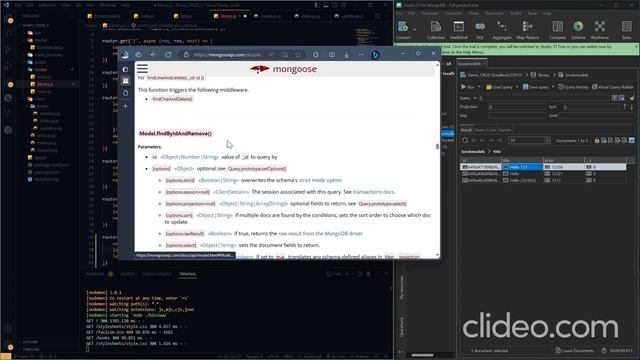This screenshot has height=360, width=640.
Task: Click the Model.findByIdAndRemove() heading link
Action: [176, 133]
